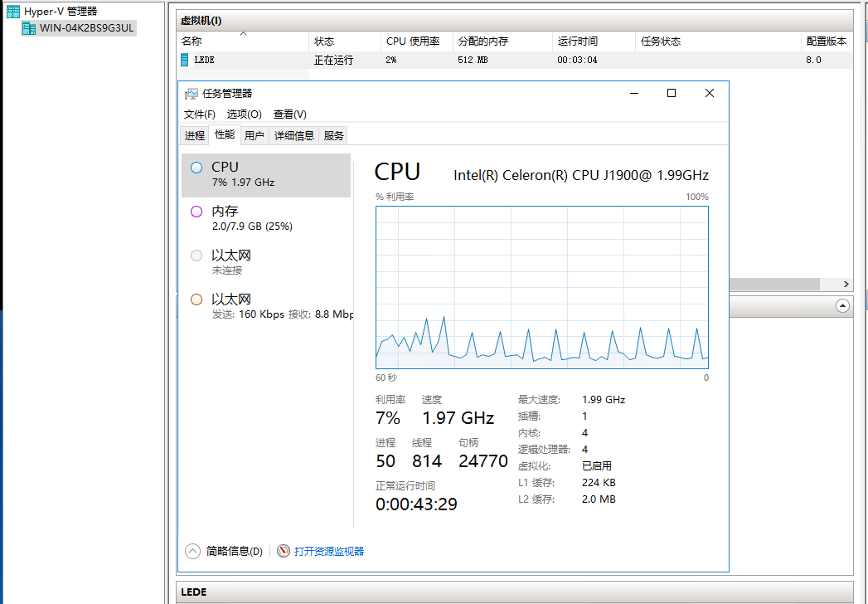Click the Hyper-V list horizontal scrollbar thumb
The width and height of the screenshot is (868, 604).
pyautogui.click(x=774, y=285)
